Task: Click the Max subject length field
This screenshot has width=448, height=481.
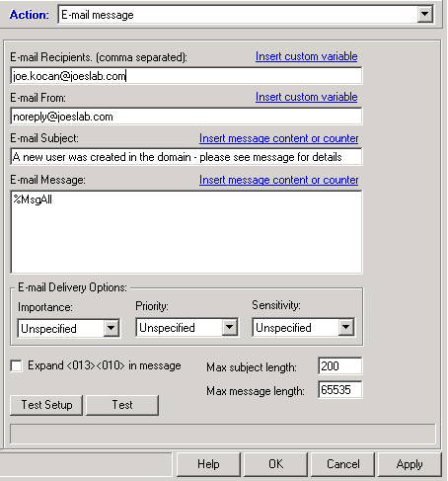Action: click(340, 365)
